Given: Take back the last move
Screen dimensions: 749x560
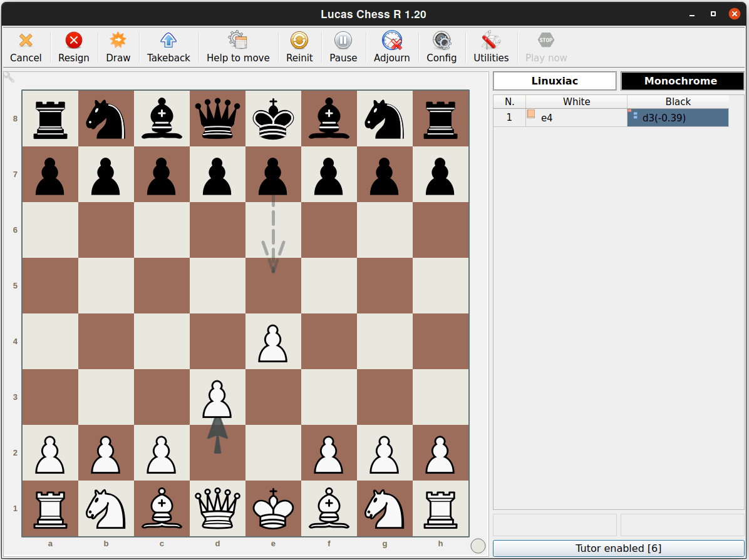Looking at the screenshot, I should 168,47.
